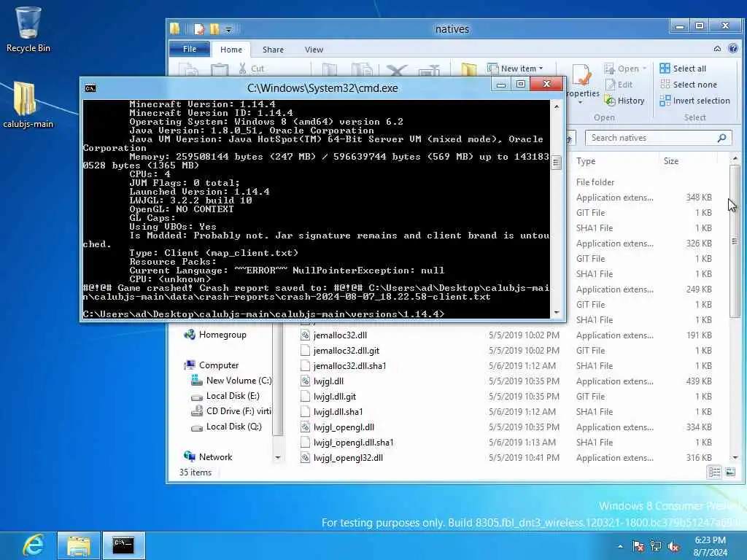Click the properties icon in the quick access toolbar

198,29
